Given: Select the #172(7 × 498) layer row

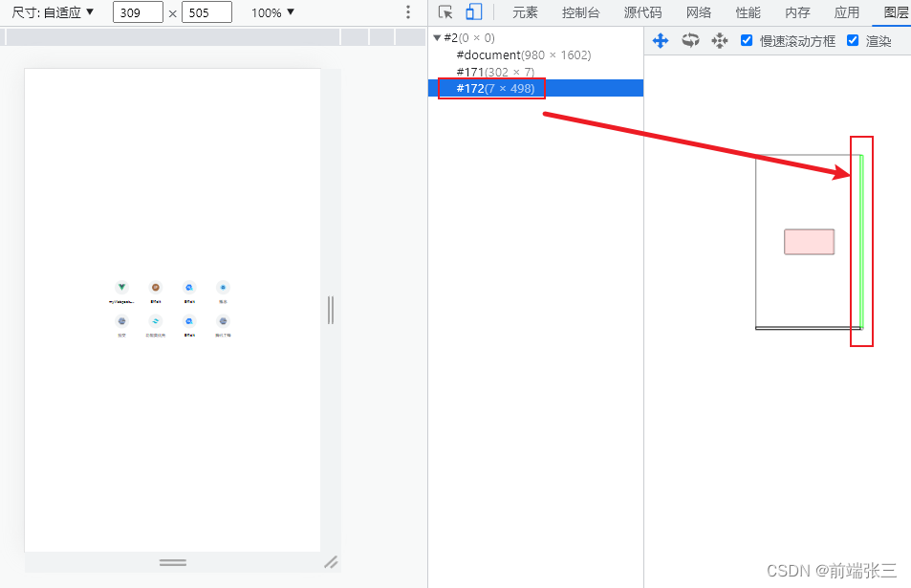Looking at the screenshot, I should [x=535, y=88].
